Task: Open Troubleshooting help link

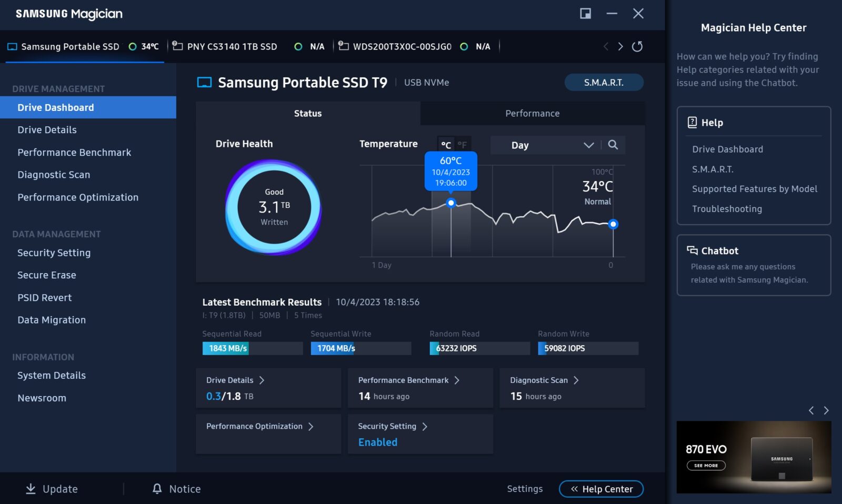Action: [x=727, y=209]
